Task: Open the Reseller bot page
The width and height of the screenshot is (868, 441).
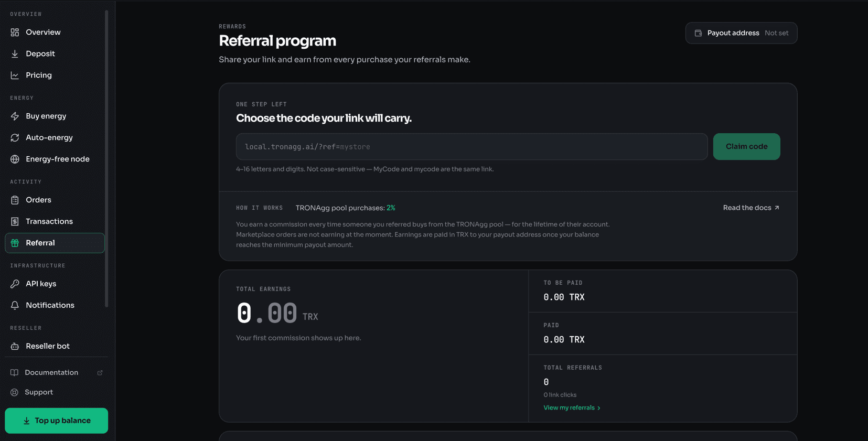Action: (55, 347)
